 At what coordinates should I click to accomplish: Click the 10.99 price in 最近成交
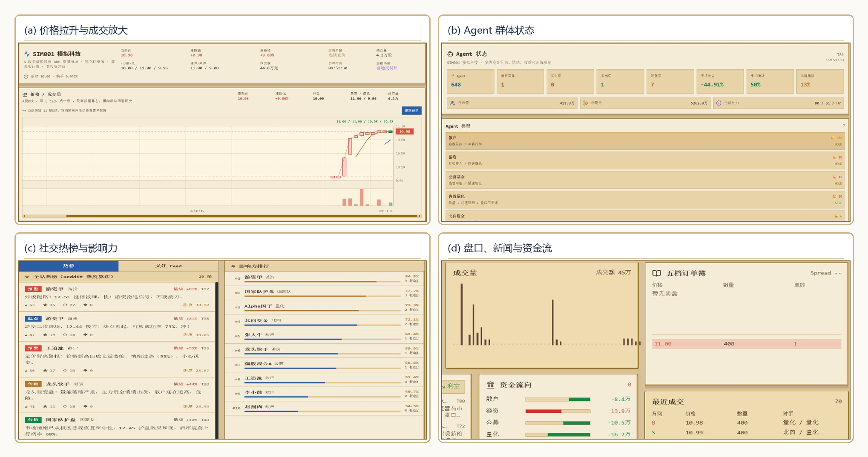[x=694, y=433]
